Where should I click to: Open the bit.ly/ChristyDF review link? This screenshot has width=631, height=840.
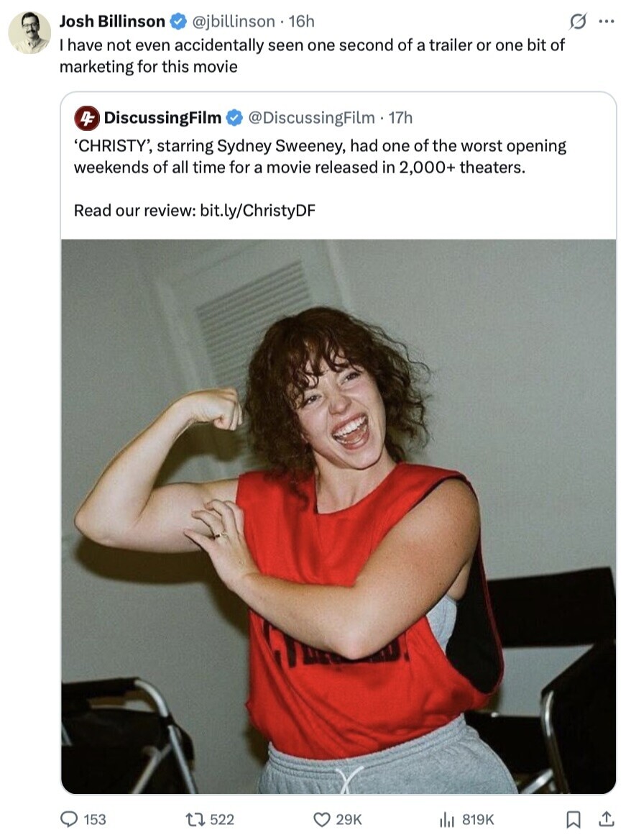[257, 210]
